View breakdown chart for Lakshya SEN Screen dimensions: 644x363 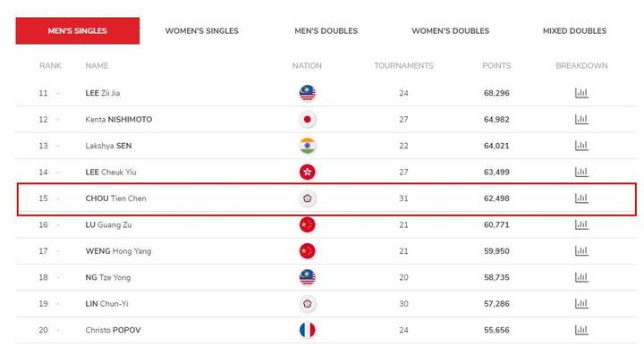coord(581,146)
